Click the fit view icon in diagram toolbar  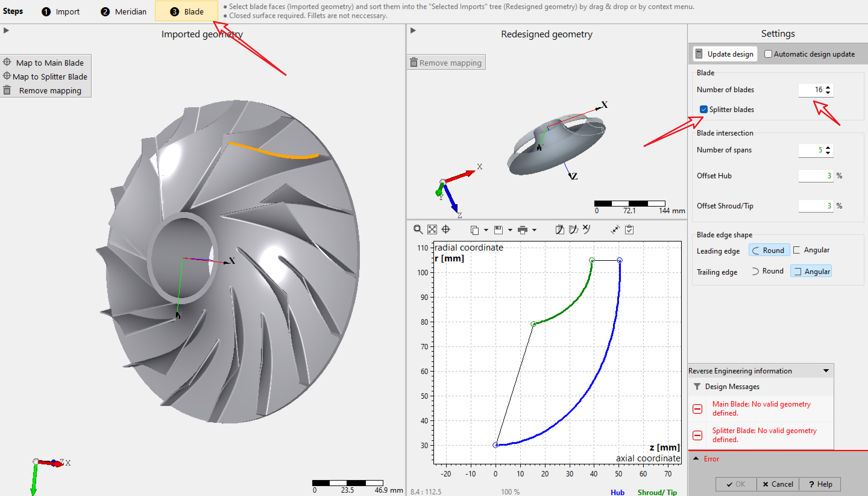point(432,230)
